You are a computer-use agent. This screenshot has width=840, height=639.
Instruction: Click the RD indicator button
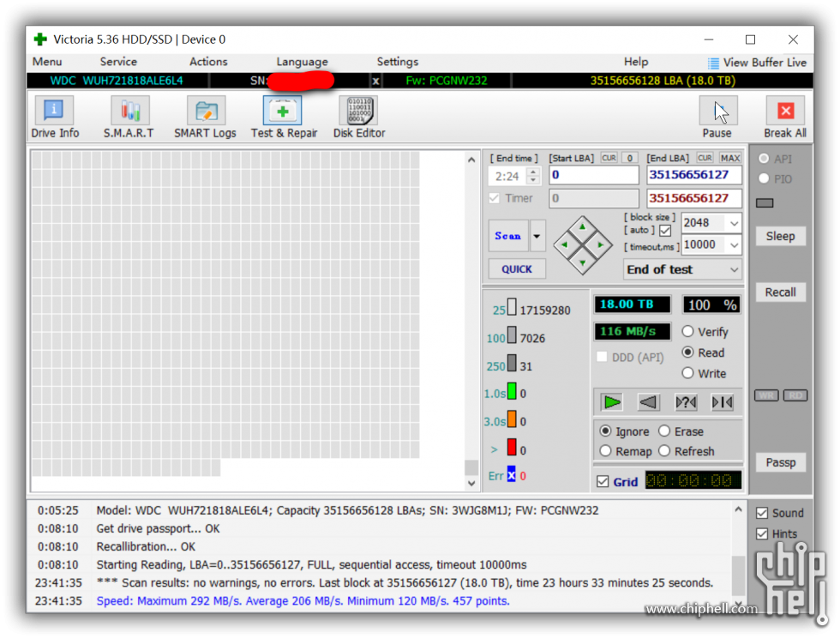click(795, 395)
